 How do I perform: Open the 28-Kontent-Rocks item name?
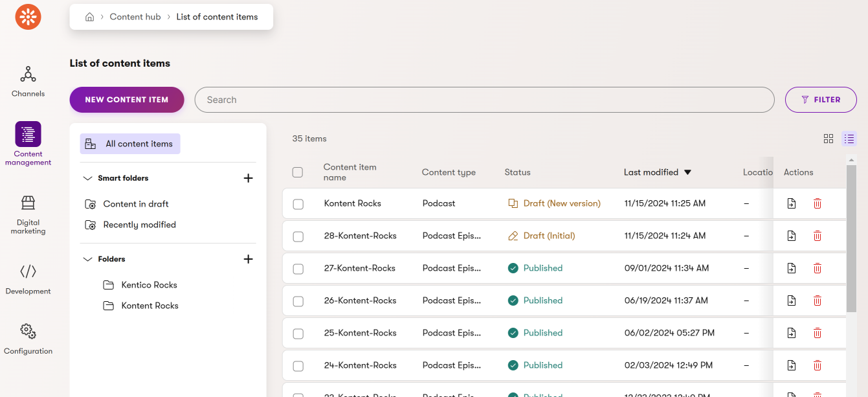361,236
